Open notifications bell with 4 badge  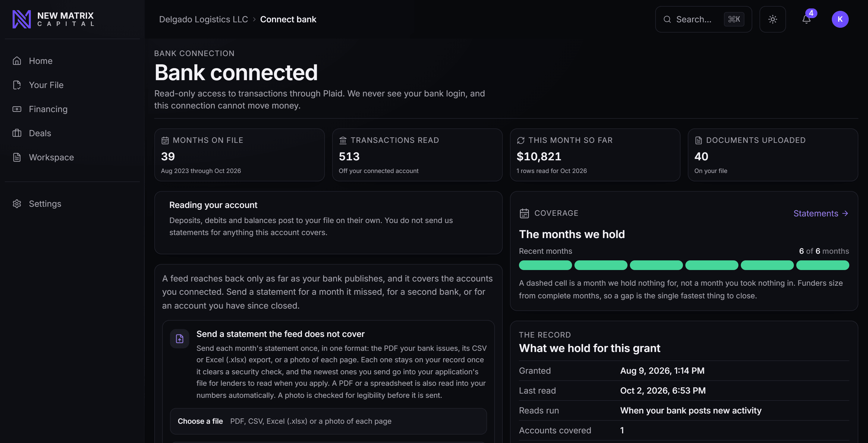(x=806, y=19)
